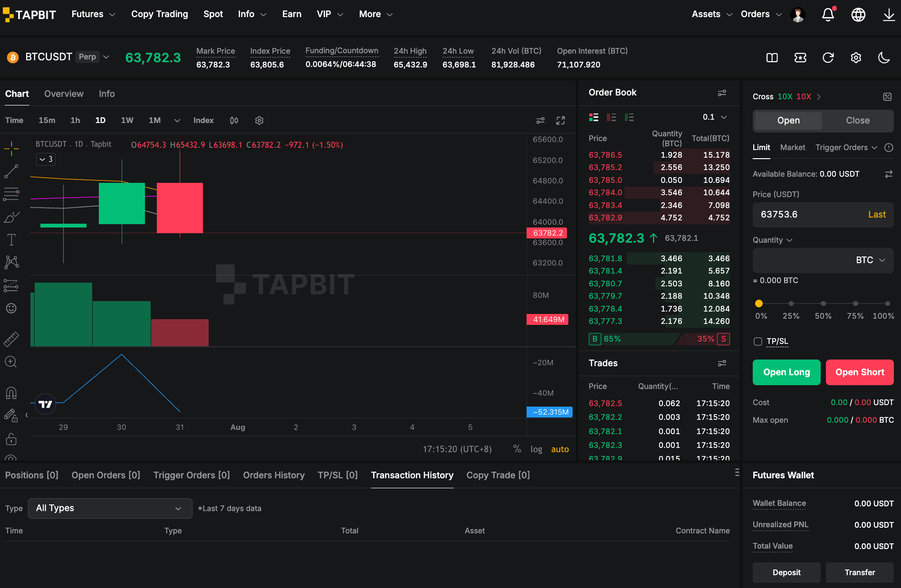Expand the chart to fullscreen

coord(561,121)
